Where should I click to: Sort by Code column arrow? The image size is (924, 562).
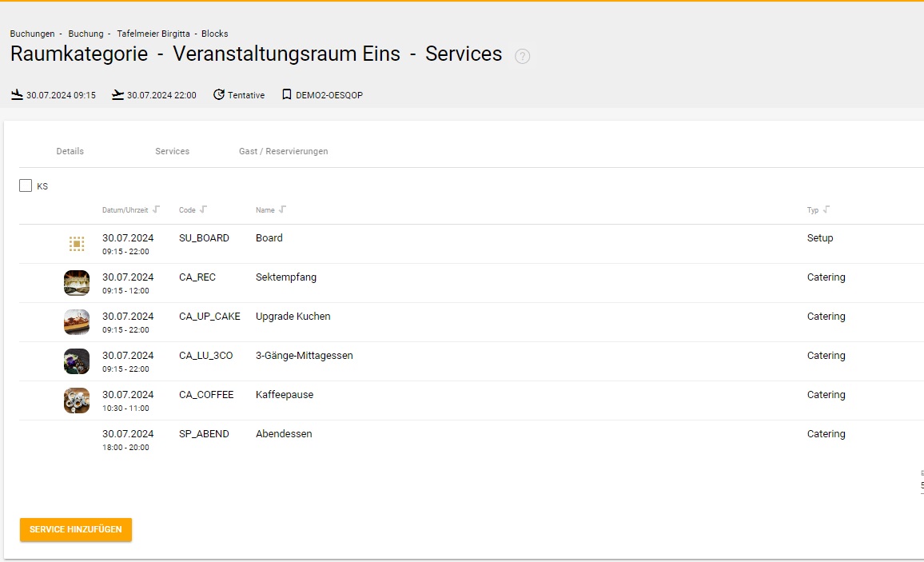203,209
